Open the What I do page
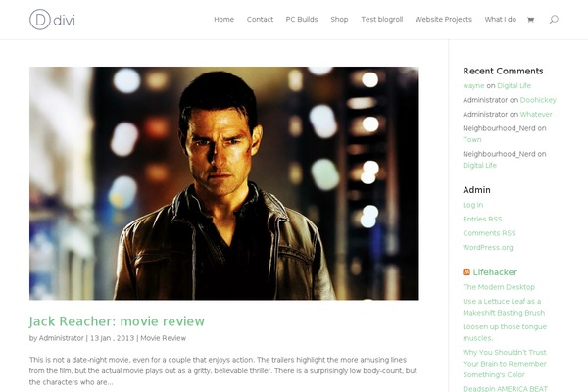Viewport: 588px width, 392px height. (500, 20)
